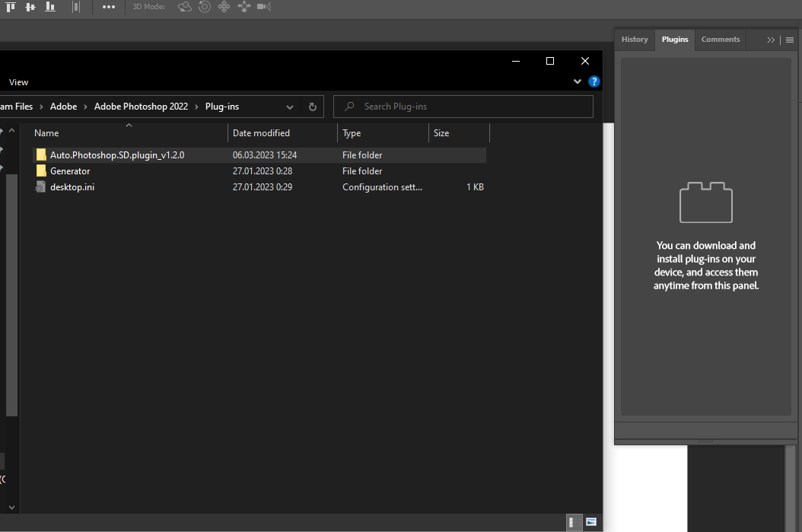Select the Pan 3D camera tool
Viewport: 802px width, 532px height.
coord(223,7)
